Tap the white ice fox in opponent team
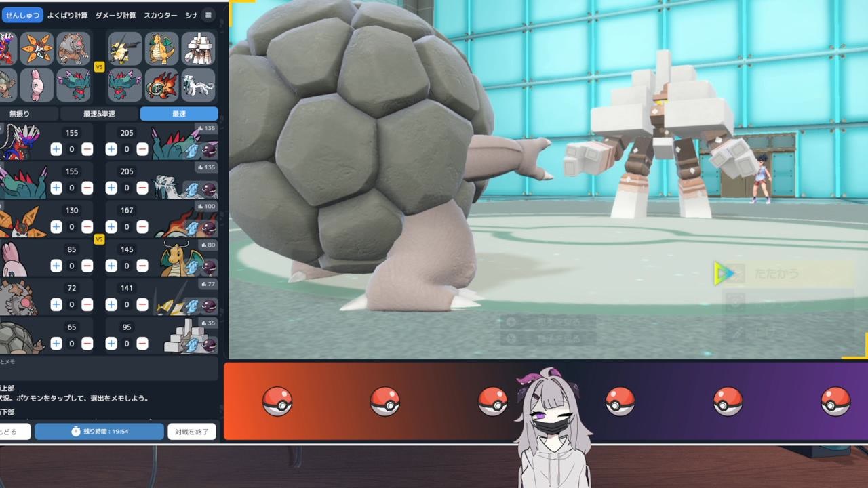Image resolution: width=868 pixels, height=488 pixels. coord(199,85)
